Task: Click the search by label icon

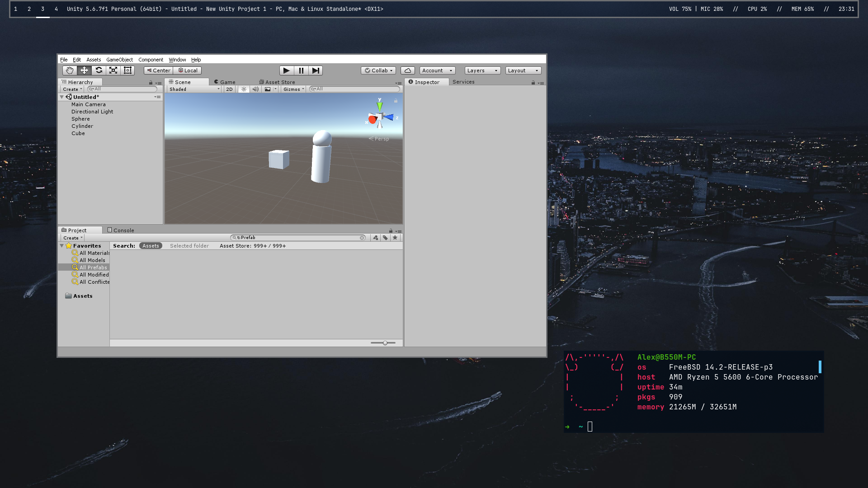Action: (385, 238)
